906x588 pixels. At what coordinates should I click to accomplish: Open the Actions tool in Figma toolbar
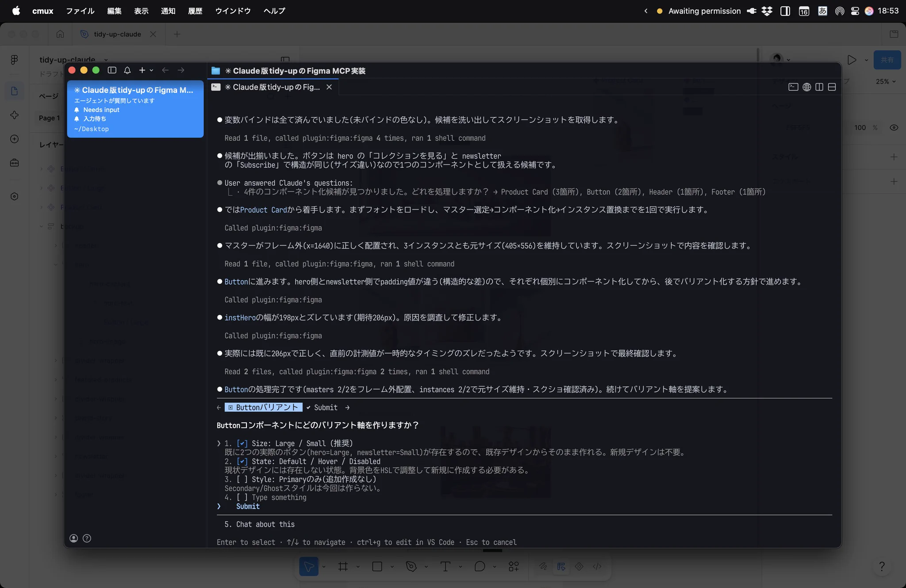point(514,566)
